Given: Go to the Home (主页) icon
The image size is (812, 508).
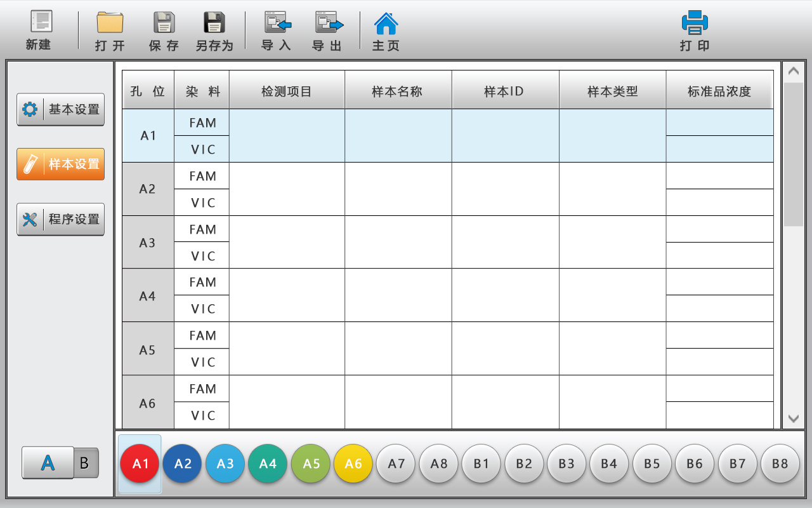Looking at the screenshot, I should click(x=386, y=23).
